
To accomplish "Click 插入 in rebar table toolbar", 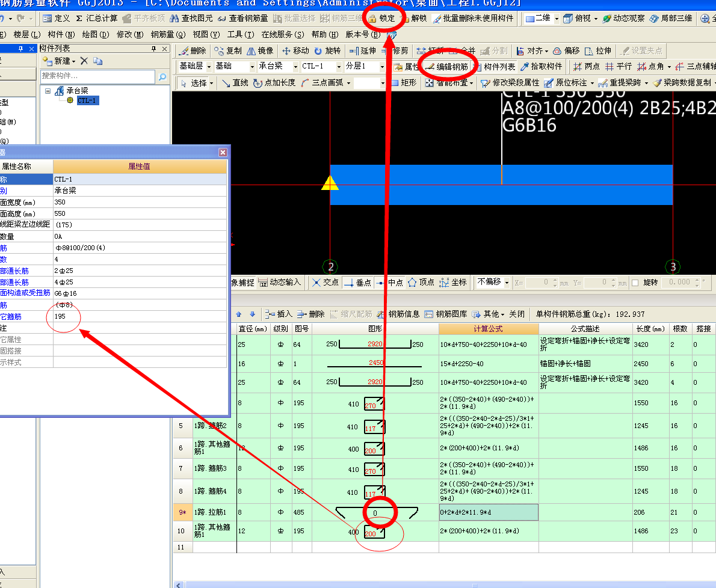I will (279, 314).
